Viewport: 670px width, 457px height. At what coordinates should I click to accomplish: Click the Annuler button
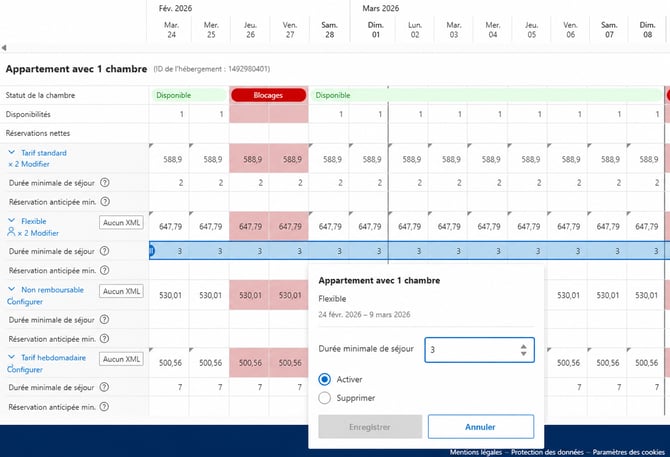[481, 427]
